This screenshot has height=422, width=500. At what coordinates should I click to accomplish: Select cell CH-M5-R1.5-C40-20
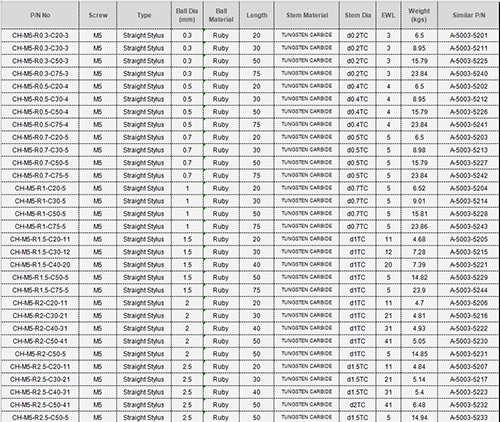[40, 265]
